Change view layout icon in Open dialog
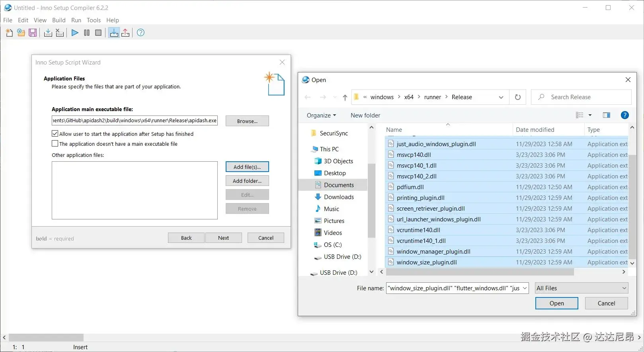Viewport: 644px width, 352px height. point(580,115)
